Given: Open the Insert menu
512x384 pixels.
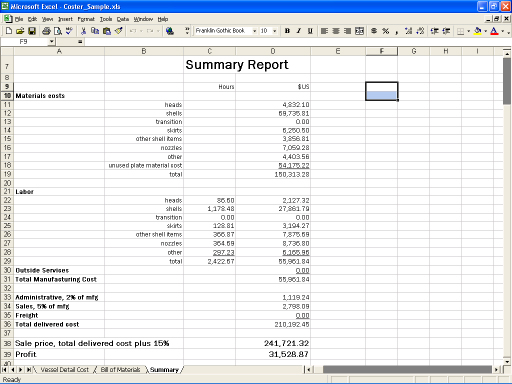Looking at the screenshot, I should pos(65,19).
